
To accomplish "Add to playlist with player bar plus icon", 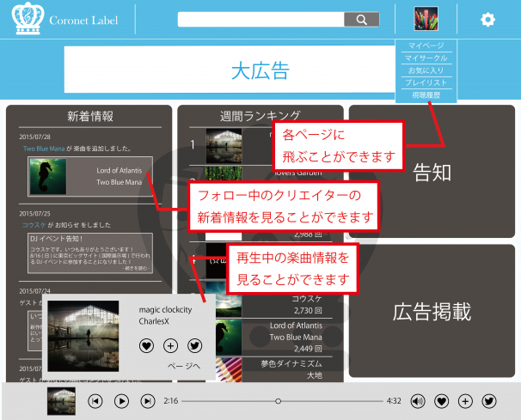I will pos(465,401).
